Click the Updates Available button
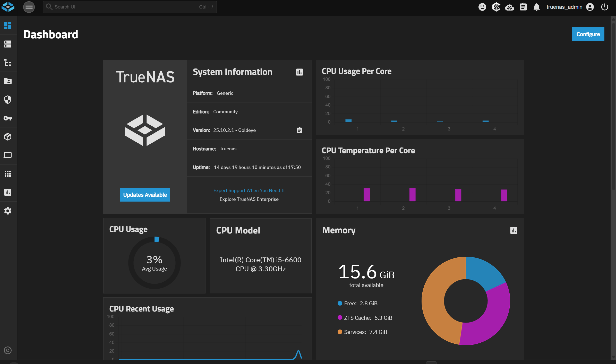 coord(145,195)
